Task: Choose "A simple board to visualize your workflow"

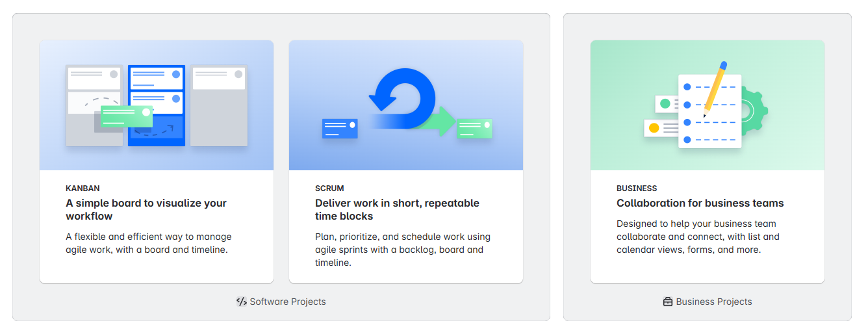Action: [146, 209]
